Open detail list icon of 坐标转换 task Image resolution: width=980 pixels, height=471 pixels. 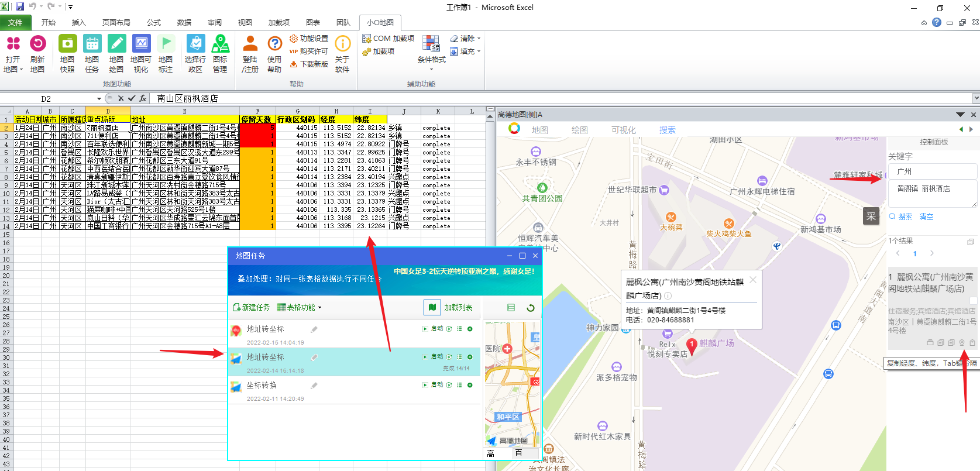[459, 385]
